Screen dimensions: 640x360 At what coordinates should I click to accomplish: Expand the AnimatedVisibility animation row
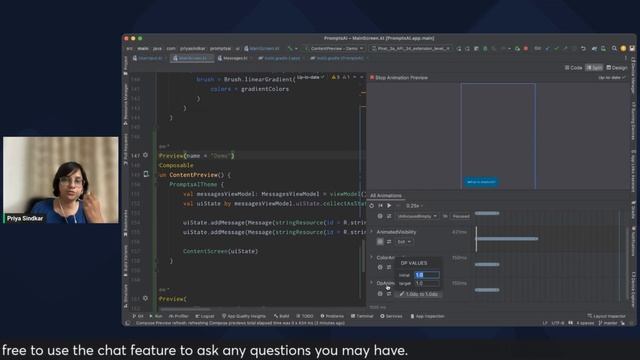[x=371, y=232]
